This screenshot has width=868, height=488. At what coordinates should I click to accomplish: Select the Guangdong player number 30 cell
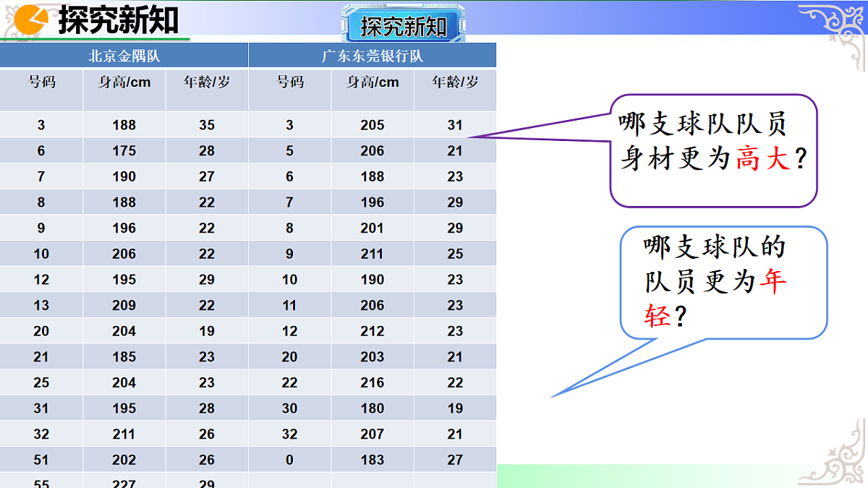click(290, 408)
